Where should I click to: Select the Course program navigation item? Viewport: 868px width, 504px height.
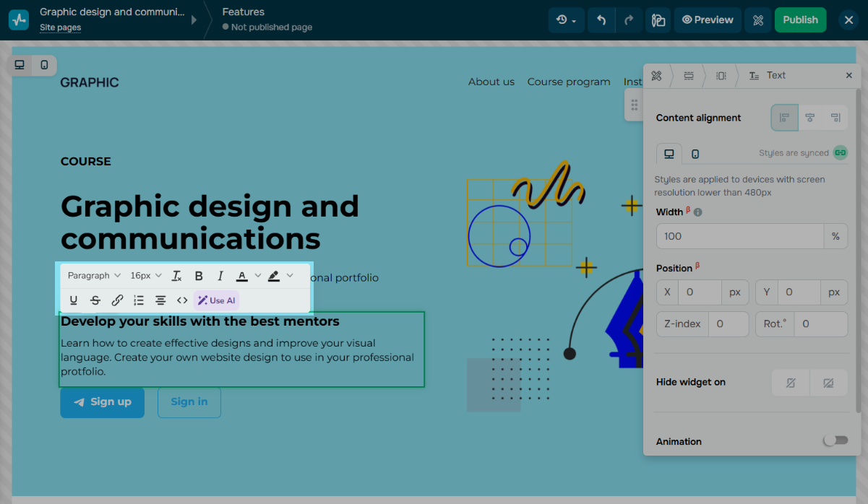tap(569, 82)
